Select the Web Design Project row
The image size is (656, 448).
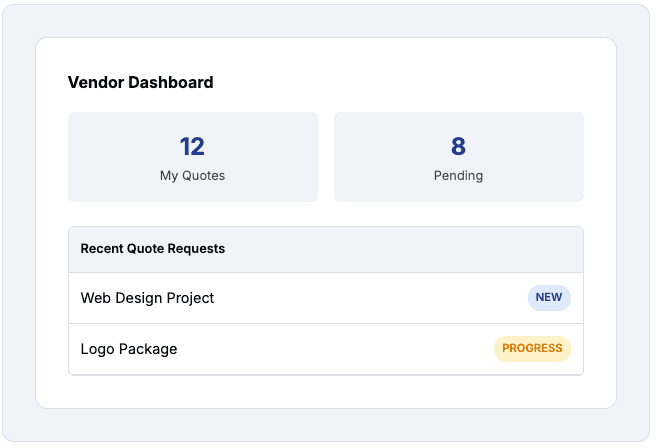click(x=326, y=298)
